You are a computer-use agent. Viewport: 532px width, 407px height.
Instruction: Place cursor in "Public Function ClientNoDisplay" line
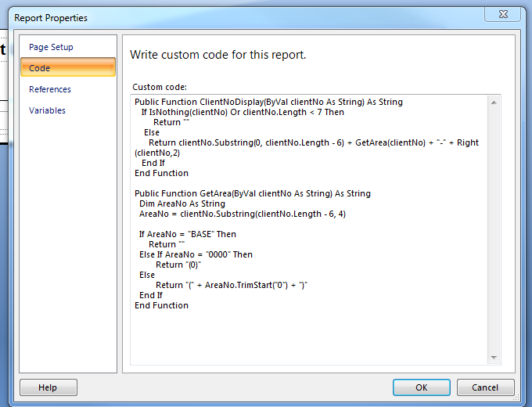(x=268, y=102)
